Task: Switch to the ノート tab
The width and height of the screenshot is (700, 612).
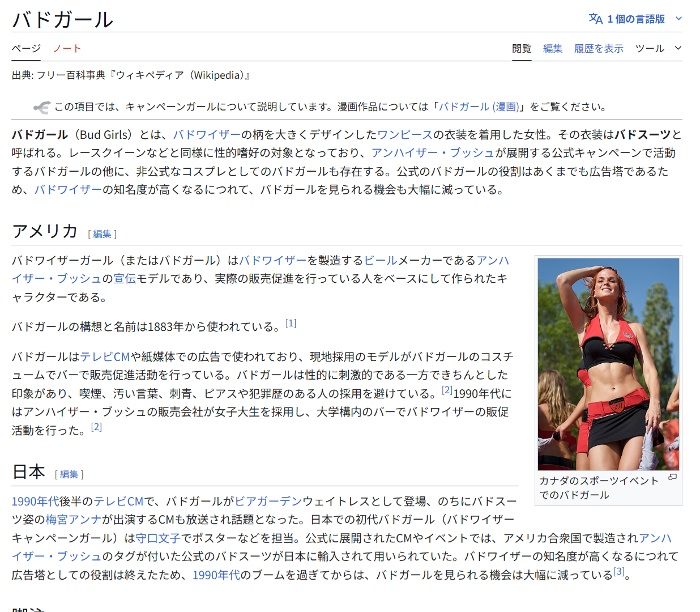Action: (67, 49)
